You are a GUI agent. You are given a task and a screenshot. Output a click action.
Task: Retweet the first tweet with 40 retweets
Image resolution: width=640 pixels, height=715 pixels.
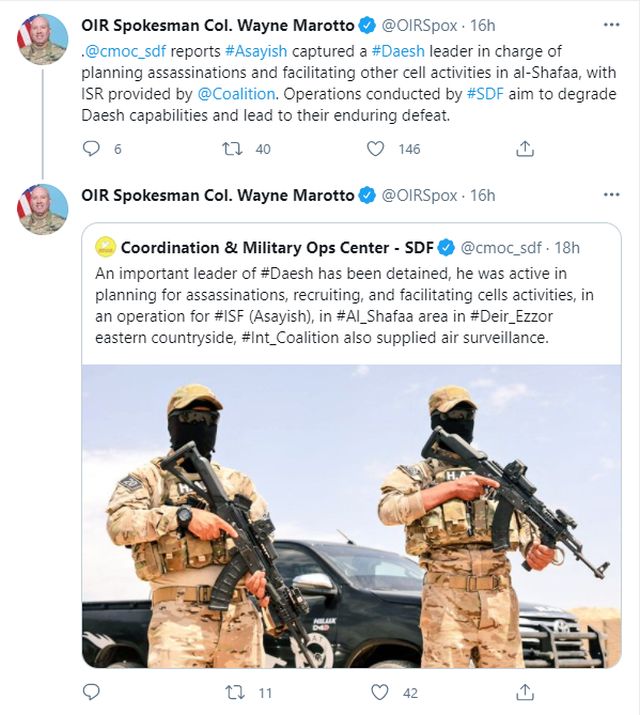(232, 148)
